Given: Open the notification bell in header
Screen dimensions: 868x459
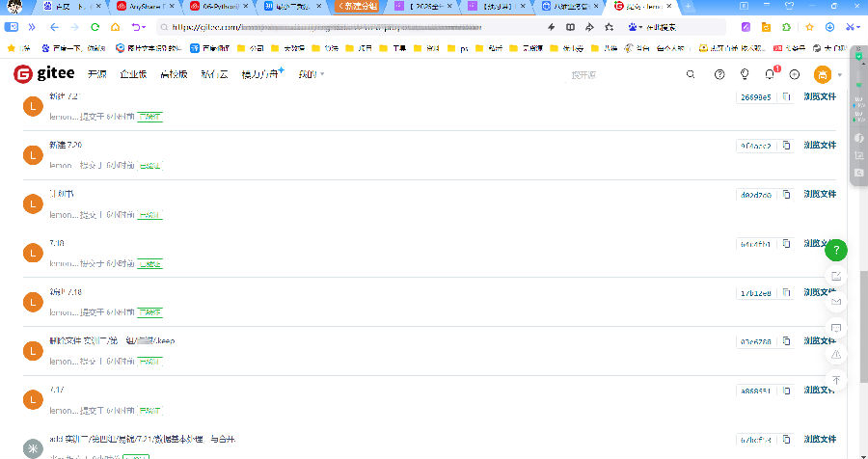Looking at the screenshot, I should click(770, 74).
